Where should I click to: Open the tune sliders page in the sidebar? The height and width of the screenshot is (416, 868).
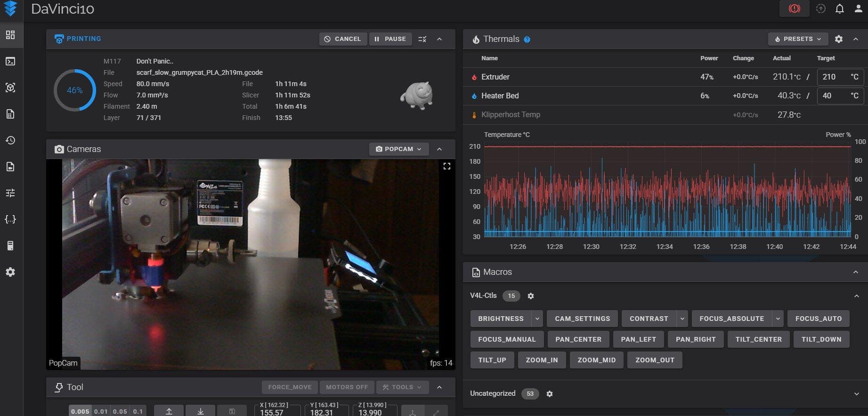(x=10, y=193)
